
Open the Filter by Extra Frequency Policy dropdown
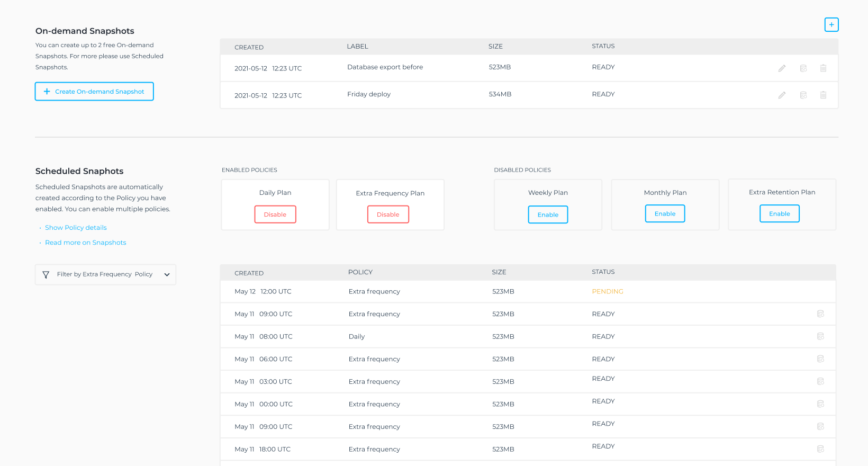(x=105, y=274)
